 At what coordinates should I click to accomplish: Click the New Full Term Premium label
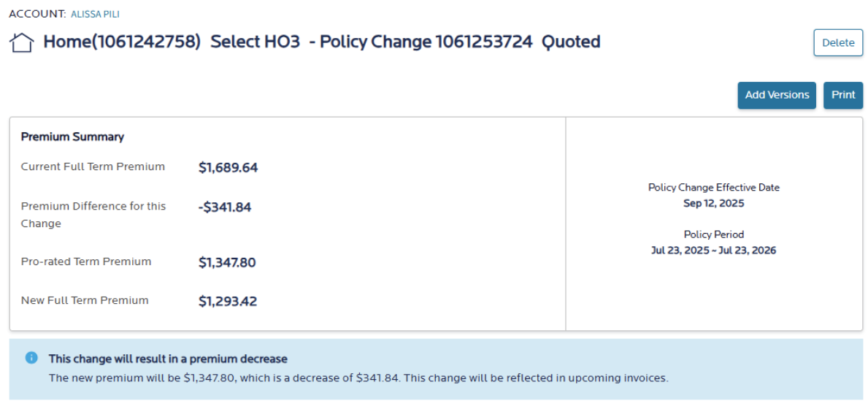(x=85, y=300)
